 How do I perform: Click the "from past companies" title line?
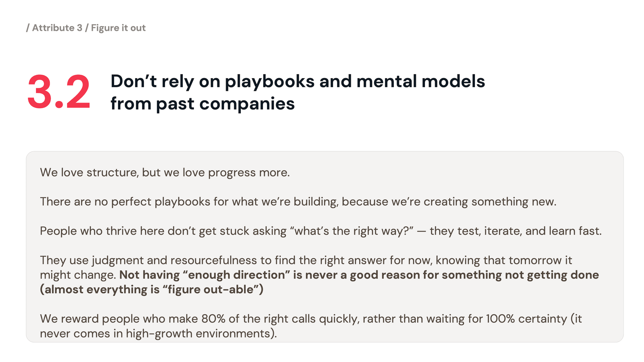pos(203,104)
